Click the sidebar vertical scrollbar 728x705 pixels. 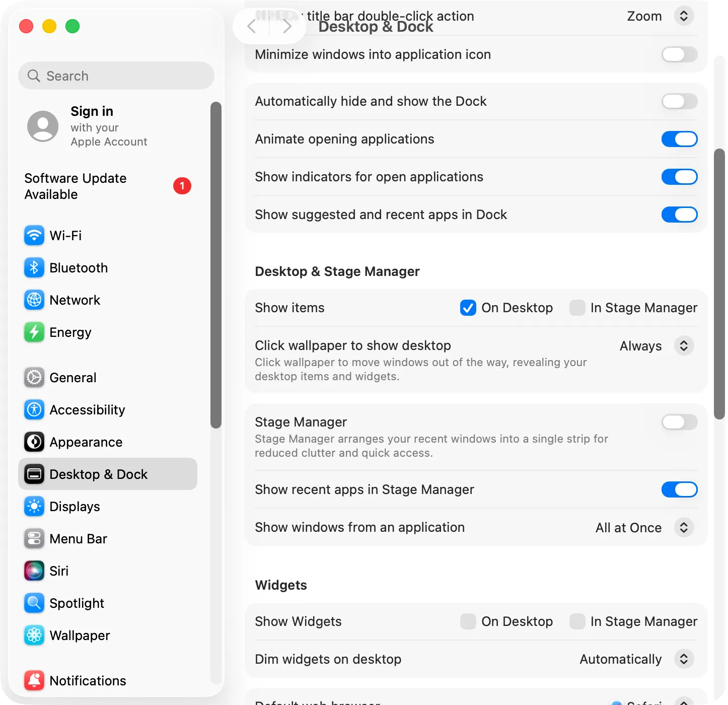216,265
